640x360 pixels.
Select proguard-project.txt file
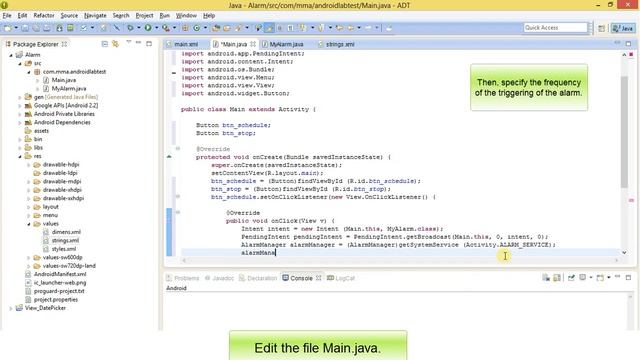(59, 291)
